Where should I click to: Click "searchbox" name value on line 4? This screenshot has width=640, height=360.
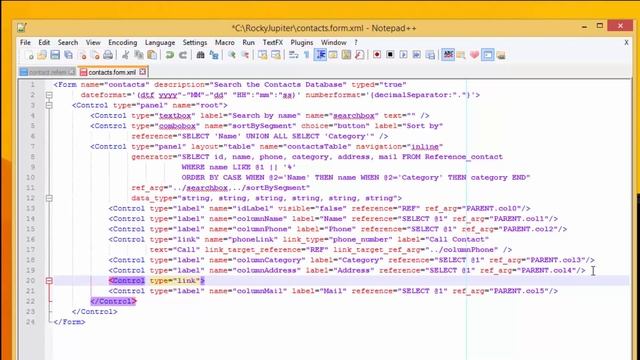click(354, 116)
